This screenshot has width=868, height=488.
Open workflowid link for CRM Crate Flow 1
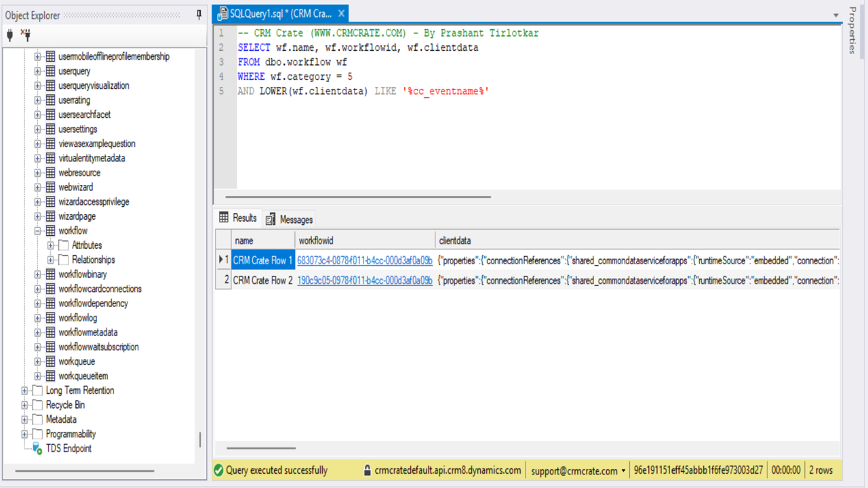pos(365,260)
